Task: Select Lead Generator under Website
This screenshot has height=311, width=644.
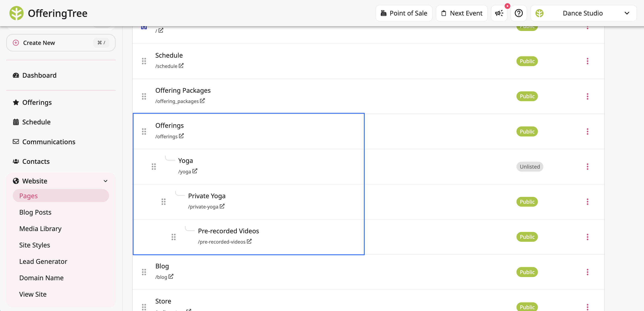Action: (x=43, y=262)
